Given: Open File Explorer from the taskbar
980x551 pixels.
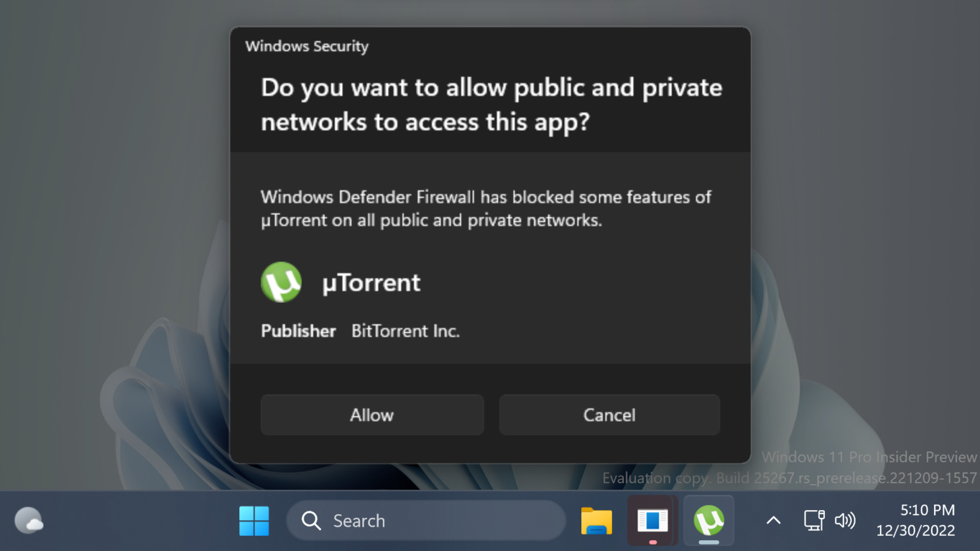Looking at the screenshot, I should (x=596, y=520).
